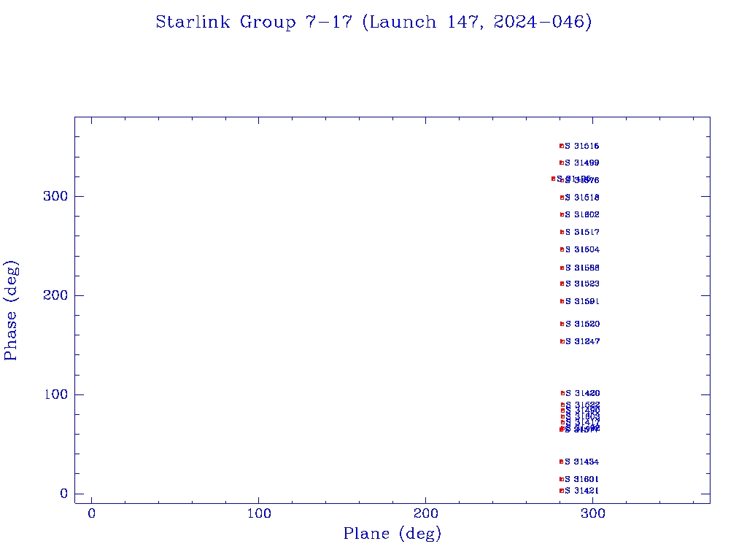Click the Plane axis tick value "200"

pos(426,514)
